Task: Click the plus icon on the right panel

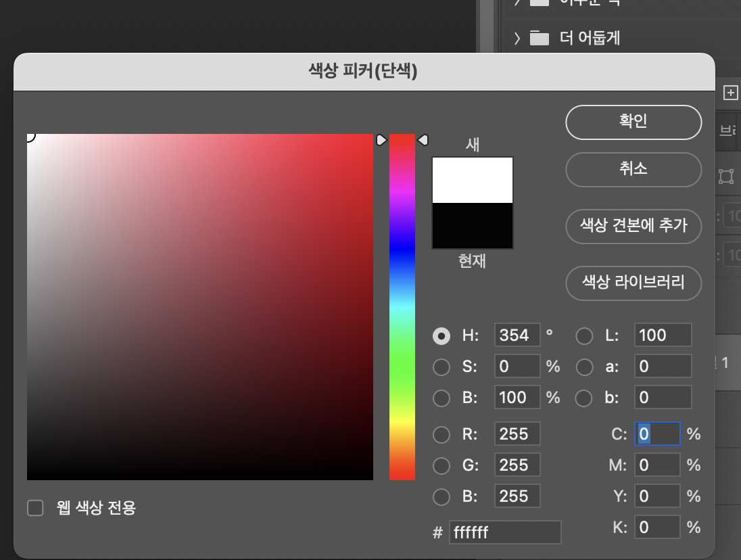Action: click(730, 93)
